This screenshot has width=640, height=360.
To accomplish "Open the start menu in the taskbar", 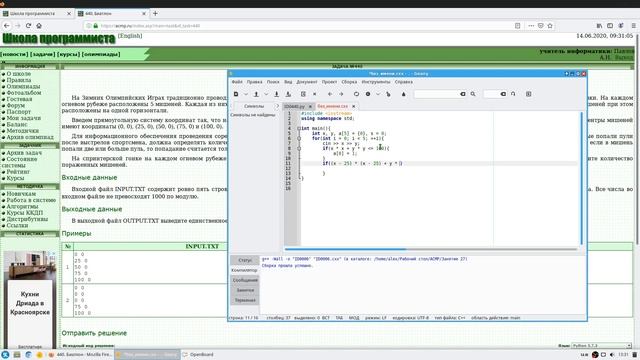I will pos(5,355).
